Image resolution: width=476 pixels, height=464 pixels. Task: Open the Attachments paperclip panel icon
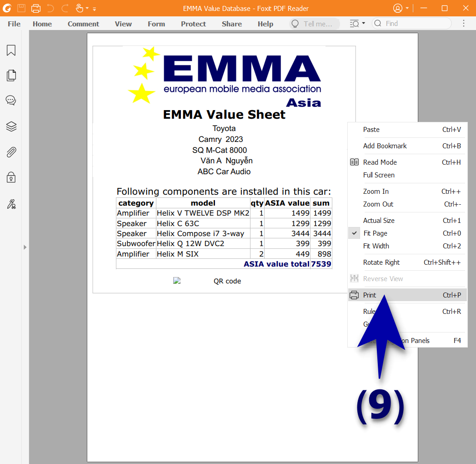point(11,152)
